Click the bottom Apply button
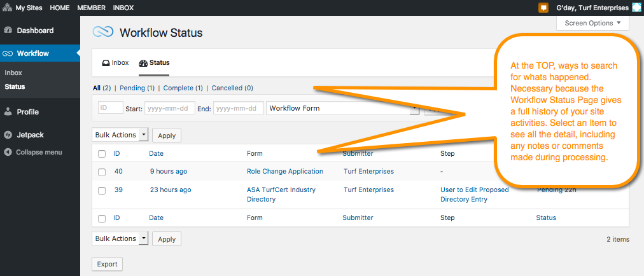This screenshot has height=276, width=644. pyautogui.click(x=167, y=239)
